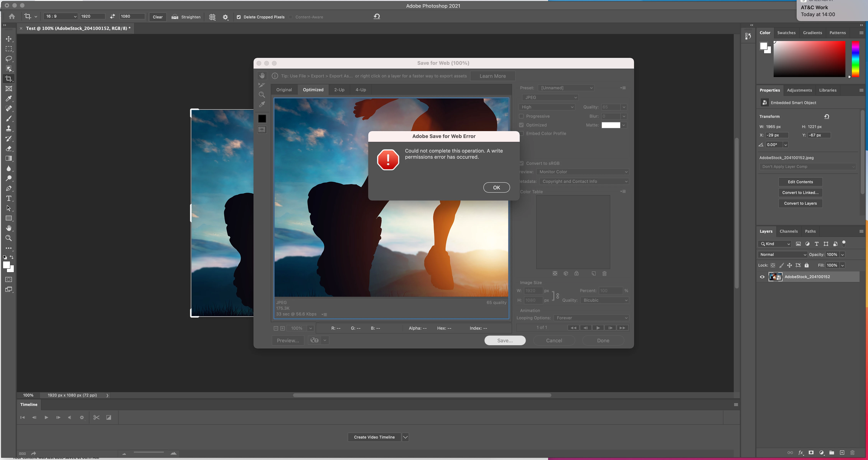
Task: Switch to the Channels tab
Action: 788,231
